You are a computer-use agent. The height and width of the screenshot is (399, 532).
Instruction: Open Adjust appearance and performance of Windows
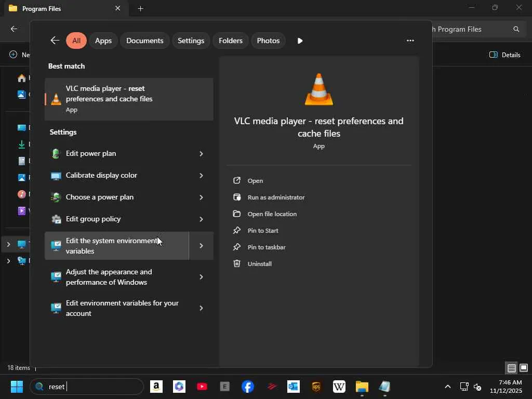pyautogui.click(x=117, y=277)
